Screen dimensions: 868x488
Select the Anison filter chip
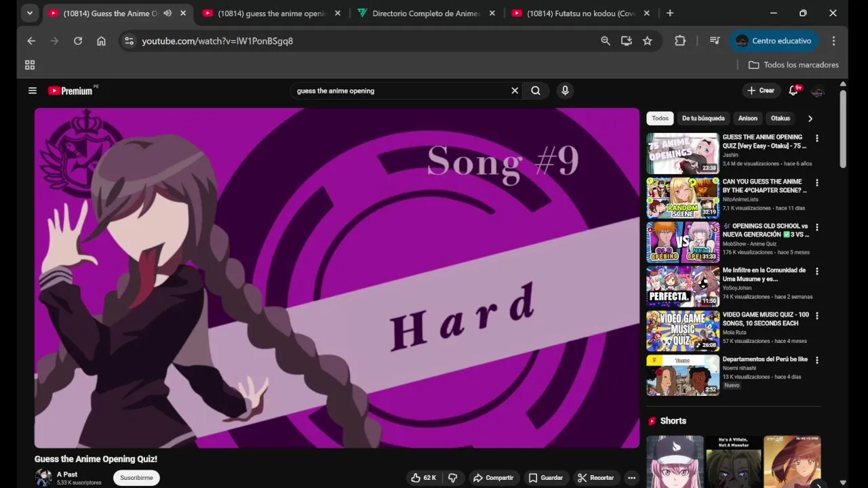click(748, 119)
